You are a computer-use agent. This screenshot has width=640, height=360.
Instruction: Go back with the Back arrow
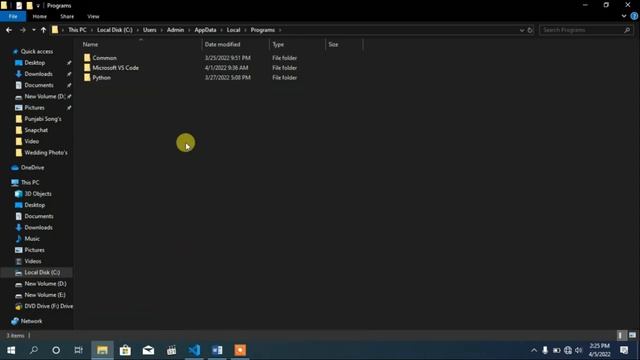pos(9,30)
